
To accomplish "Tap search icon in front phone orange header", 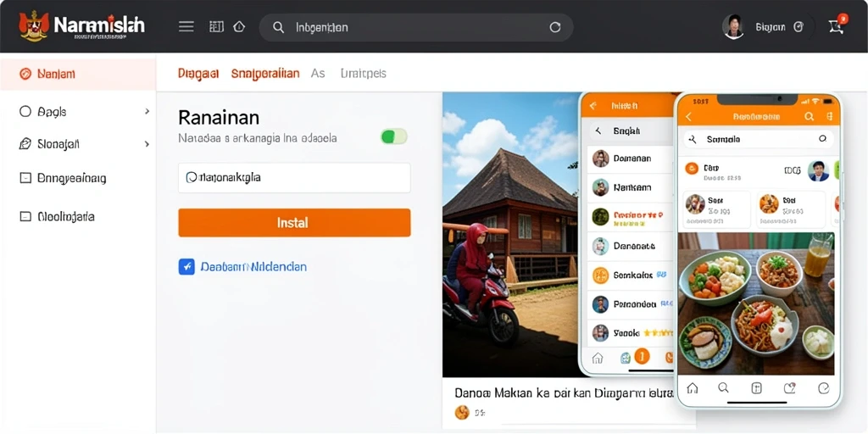I will point(809,116).
